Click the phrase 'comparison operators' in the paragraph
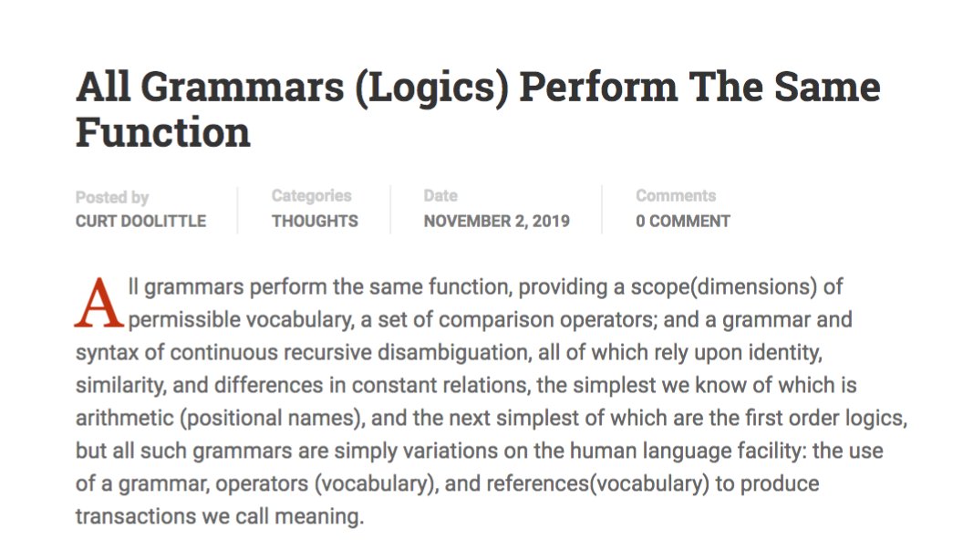Screen dimensions: 963x560 [x=471, y=319]
